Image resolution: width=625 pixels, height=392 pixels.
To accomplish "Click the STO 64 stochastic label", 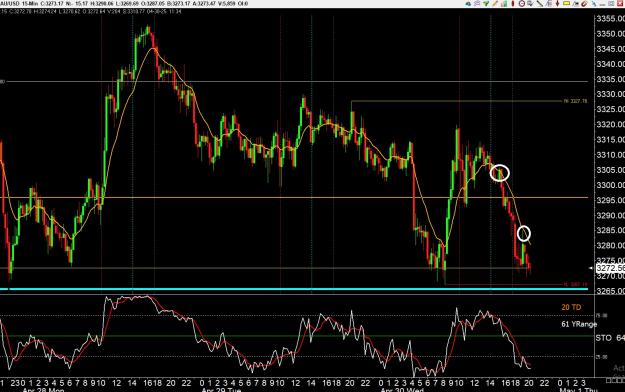I will point(610,338).
